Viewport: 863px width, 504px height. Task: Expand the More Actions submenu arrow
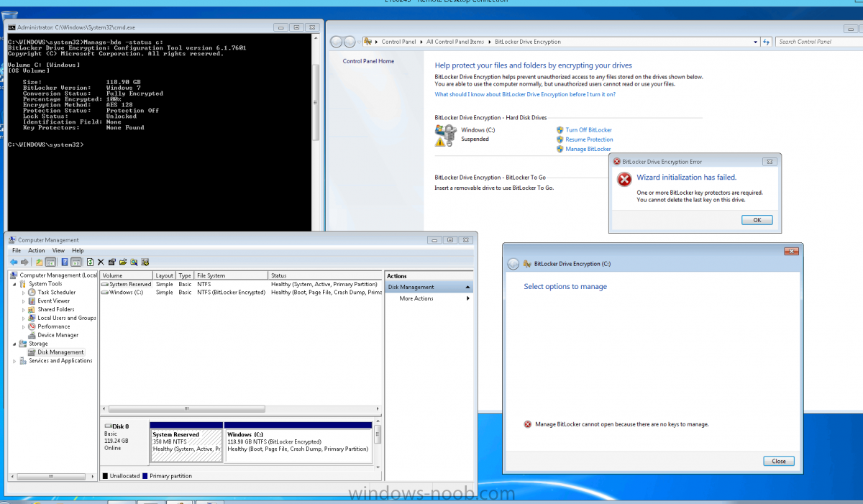pyautogui.click(x=468, y=298)
